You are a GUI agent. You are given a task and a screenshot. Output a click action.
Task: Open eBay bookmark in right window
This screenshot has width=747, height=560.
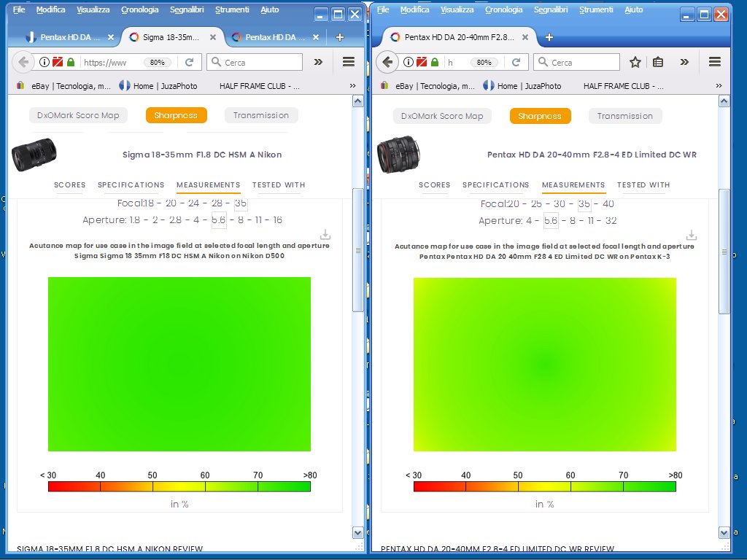point(427,86)
